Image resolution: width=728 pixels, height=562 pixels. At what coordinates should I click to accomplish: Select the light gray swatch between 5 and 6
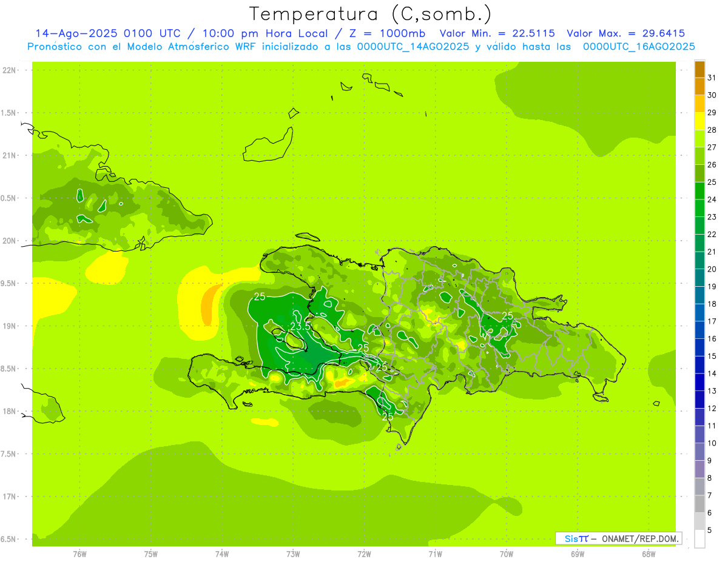click(699, 521)
